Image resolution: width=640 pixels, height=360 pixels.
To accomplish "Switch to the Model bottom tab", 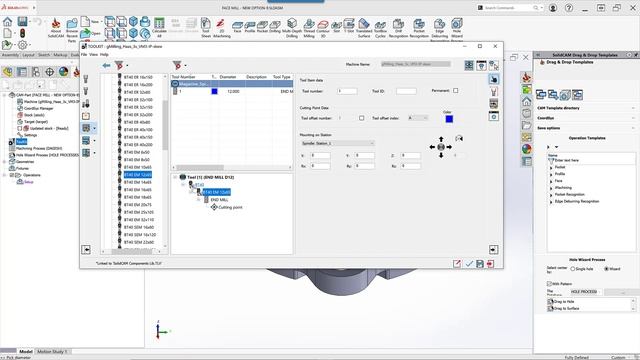I will (26, 351).
